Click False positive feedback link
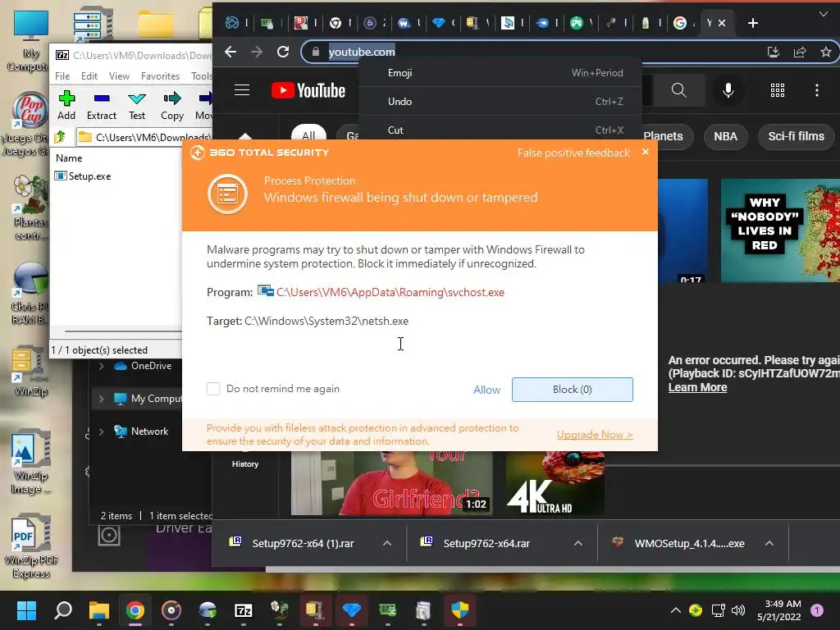This screenshot has width=840, height=630. [x=573, y=153]
